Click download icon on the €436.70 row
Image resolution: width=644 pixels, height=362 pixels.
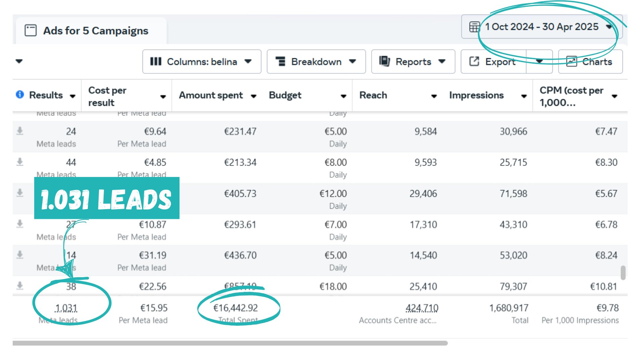(x=20, y=255)
